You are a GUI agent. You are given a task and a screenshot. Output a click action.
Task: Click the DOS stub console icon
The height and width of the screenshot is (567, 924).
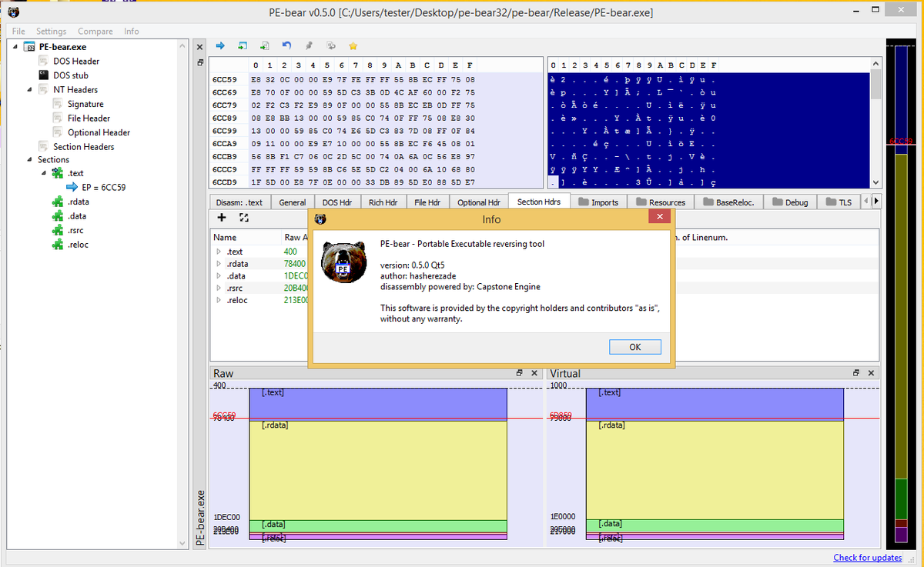pos(44,75)
